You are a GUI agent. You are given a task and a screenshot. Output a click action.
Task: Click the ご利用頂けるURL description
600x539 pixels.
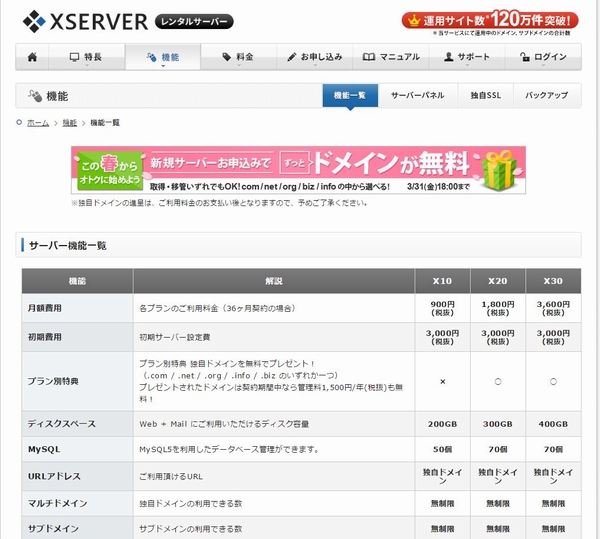[171, 477]
